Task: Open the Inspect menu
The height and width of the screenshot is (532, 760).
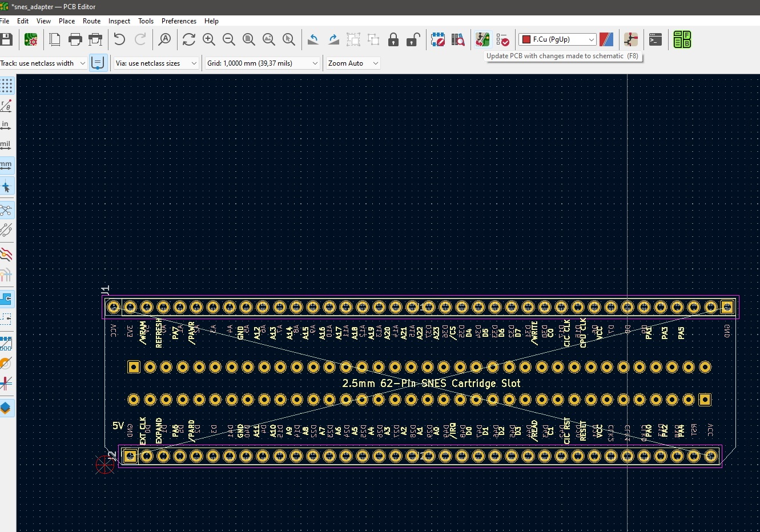Action: (119, 21)
